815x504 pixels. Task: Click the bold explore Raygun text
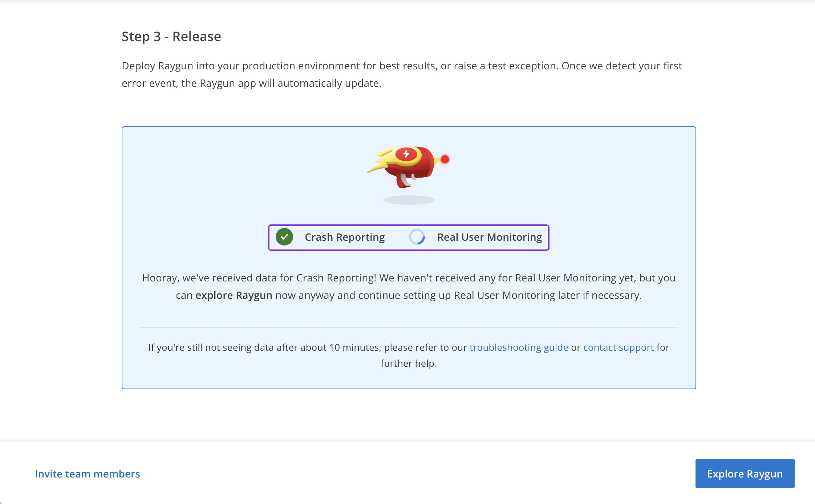(234, 295)
